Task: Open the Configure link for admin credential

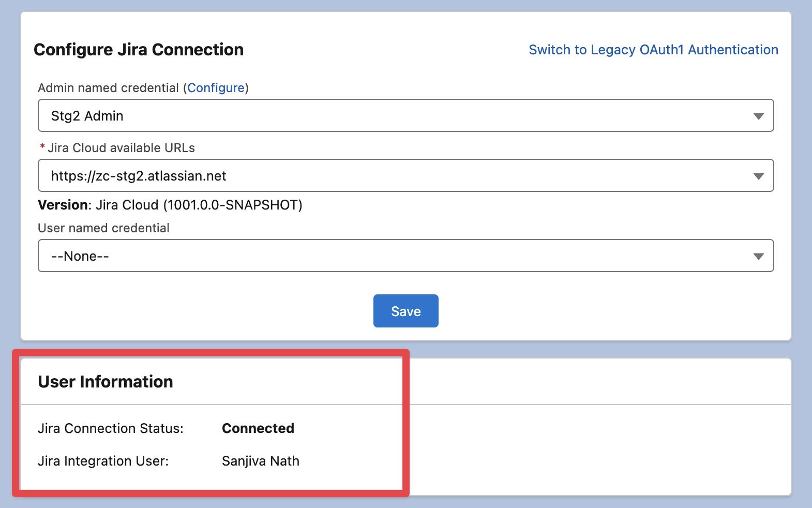Action: (x=216, y=88)
